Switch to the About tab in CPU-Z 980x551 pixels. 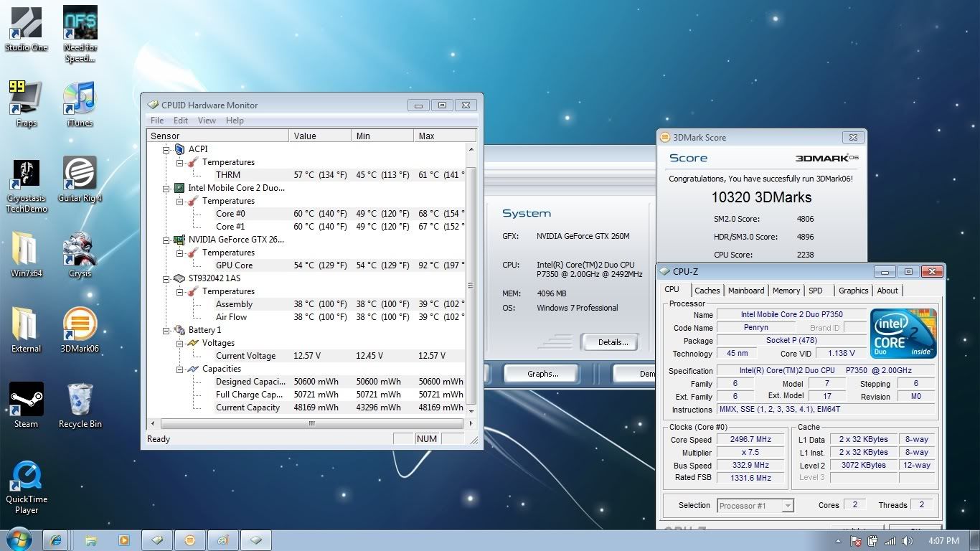tap(887, 291)
